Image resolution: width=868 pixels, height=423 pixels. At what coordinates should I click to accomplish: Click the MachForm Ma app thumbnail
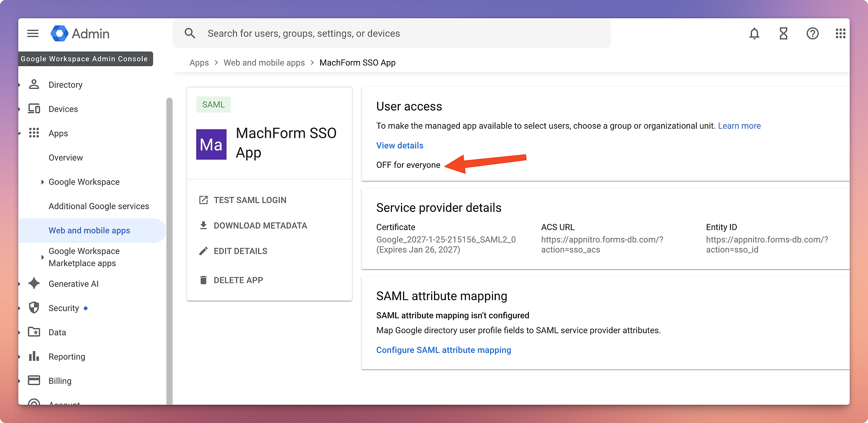point(211,144)
